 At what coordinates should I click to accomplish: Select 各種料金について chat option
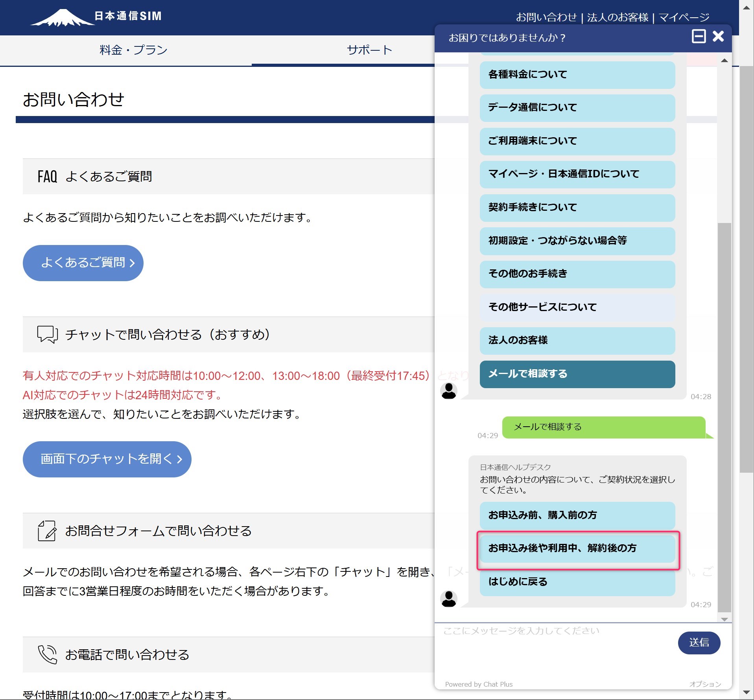(577, 75)
